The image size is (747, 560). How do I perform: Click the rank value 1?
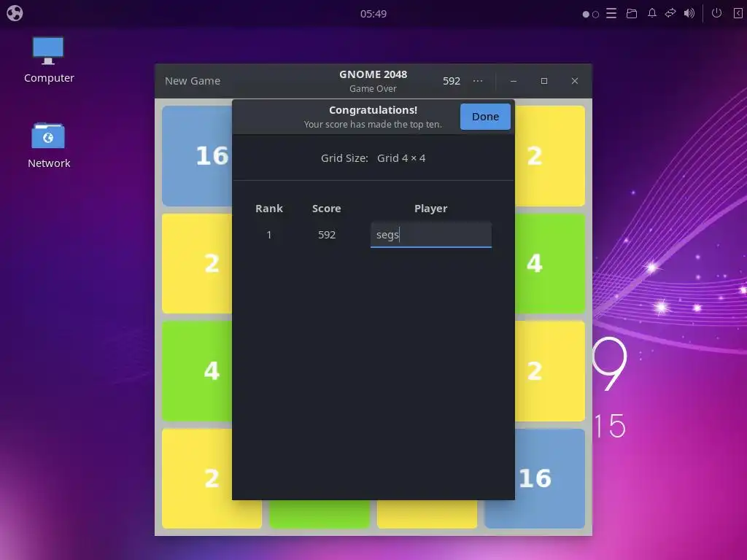point(269,235)
